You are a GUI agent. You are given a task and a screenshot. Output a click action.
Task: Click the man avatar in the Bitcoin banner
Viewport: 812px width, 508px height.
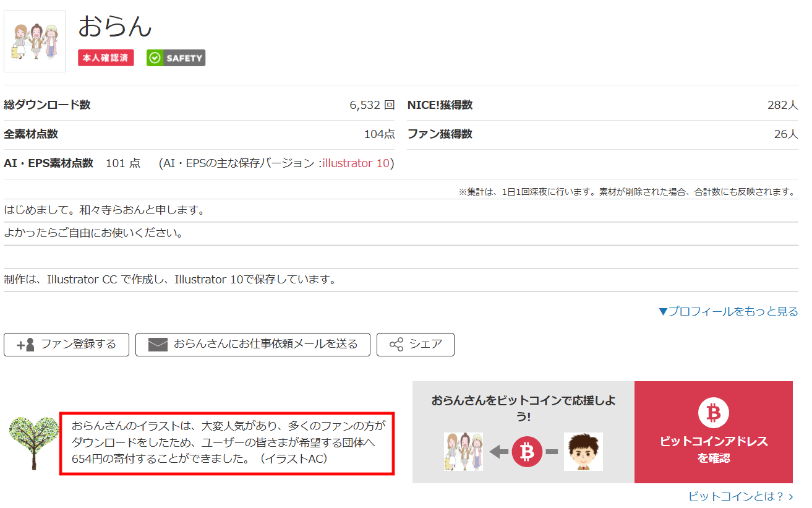coord(583,452)
